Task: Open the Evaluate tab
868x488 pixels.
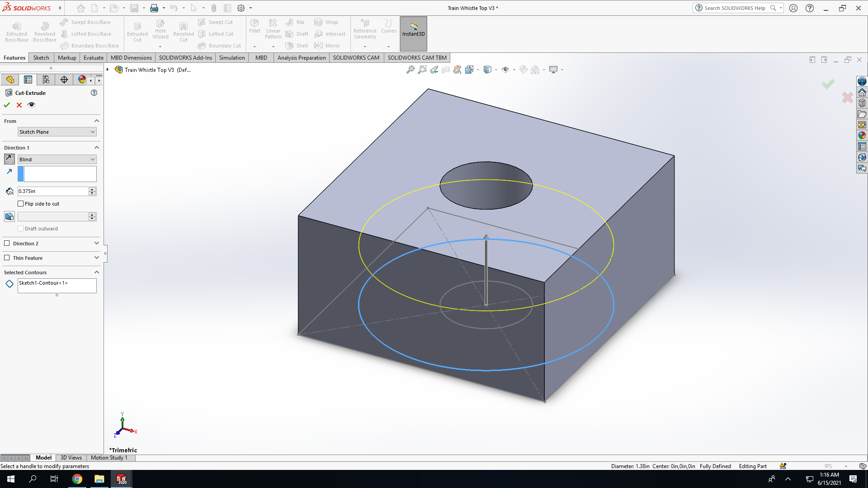Action: coord(94,57)
